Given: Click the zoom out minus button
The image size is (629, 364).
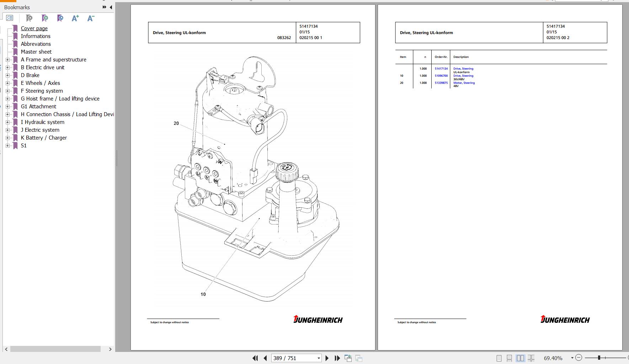Looking at the screenshot, I should coord(579,358).
